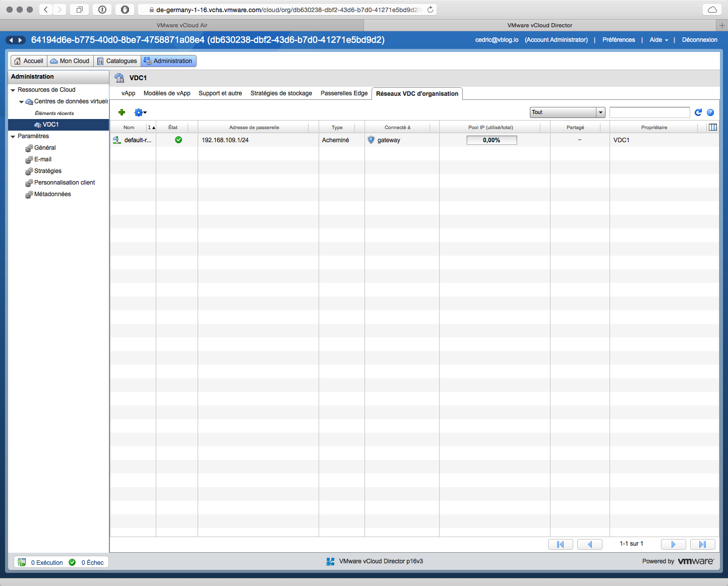
Task: Go to the first page arrow
Action: pos(560,544)
